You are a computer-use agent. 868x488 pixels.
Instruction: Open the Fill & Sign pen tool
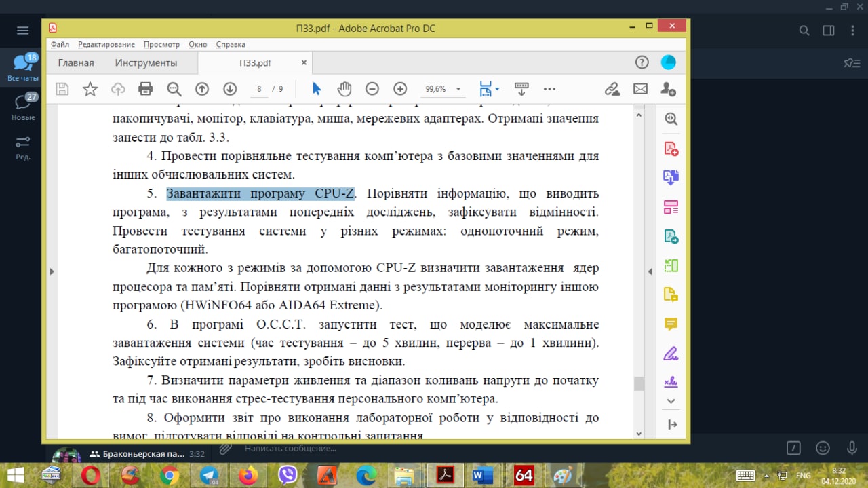click(671, 353)
